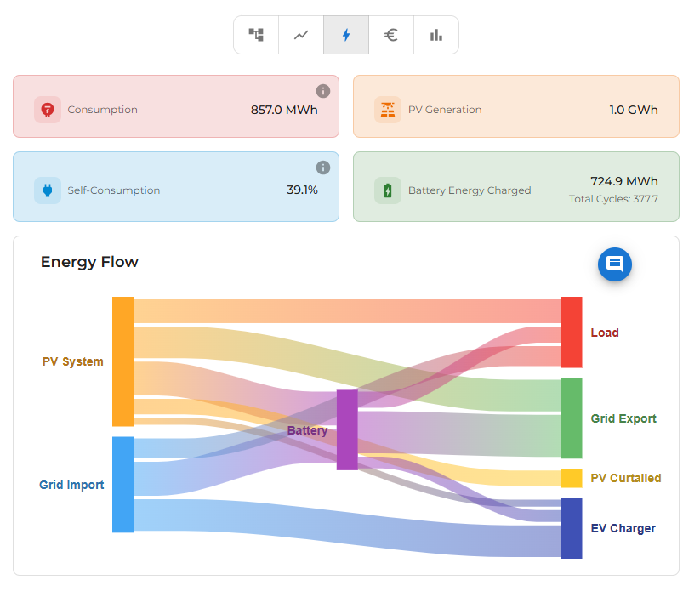Select the energy lightning bolt tab

(346, 35)
